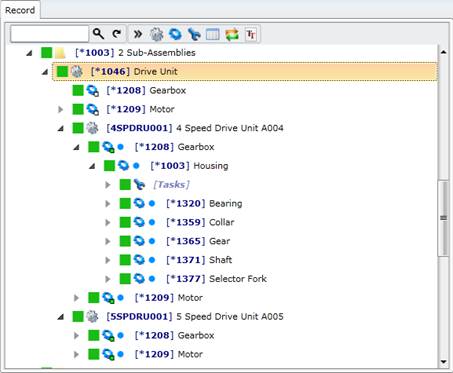Image resolution: width=453 pixels, height=373 pixels.
Task: Select the [Tasks] tree item
Action: (171, 185)
